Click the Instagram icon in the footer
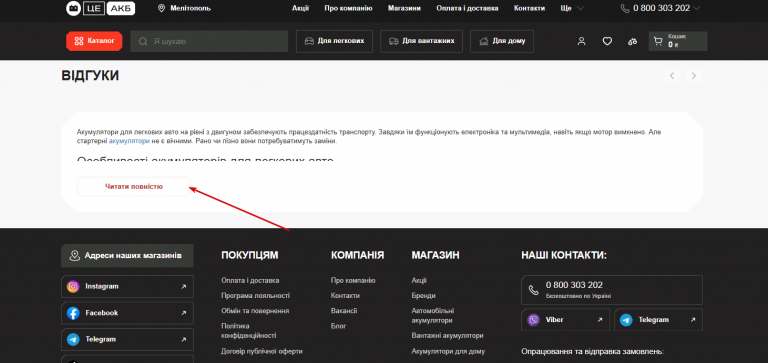The image size is (768, 363). [x=73, y=287]
